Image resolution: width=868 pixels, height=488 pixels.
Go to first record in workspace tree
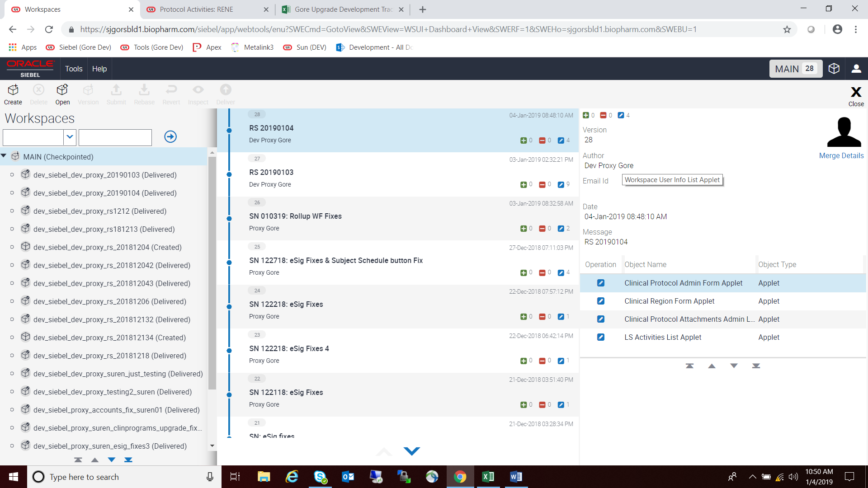click(78, 460)
